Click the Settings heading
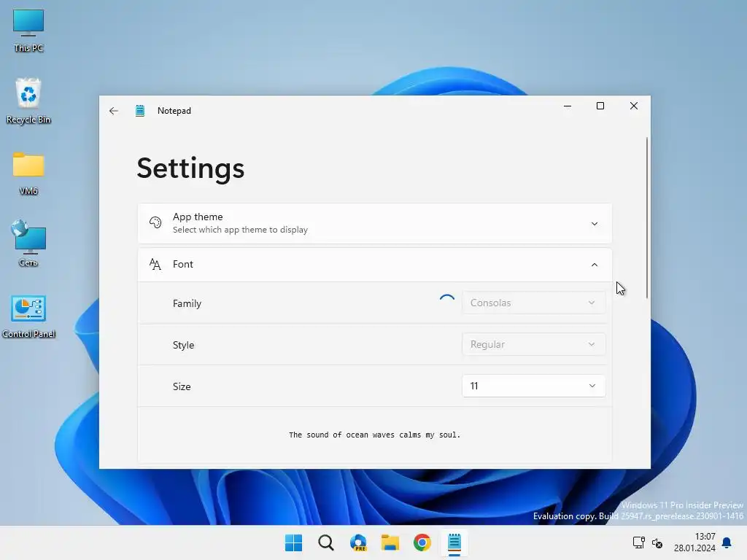This screenshot has width=747, height=560. click(190, 168)
